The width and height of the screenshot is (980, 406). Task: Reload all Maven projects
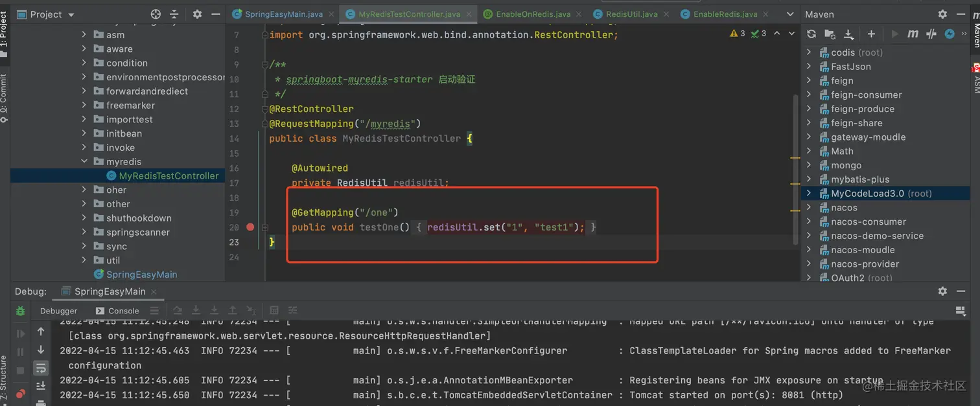coord(811,34)
